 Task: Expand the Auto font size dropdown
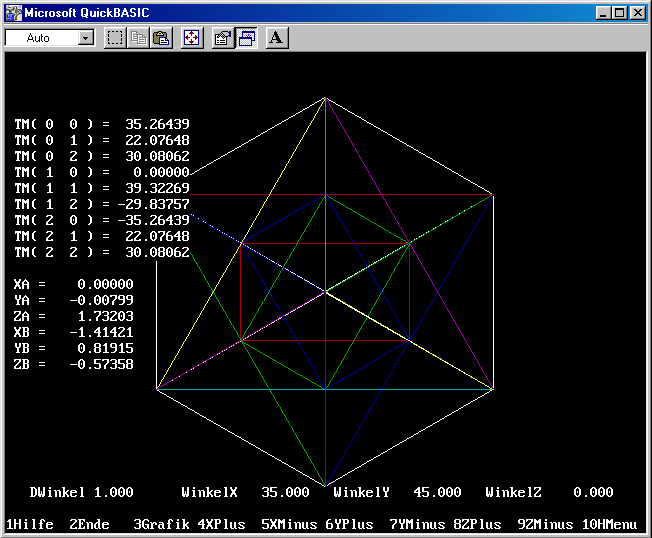(85, 38)
